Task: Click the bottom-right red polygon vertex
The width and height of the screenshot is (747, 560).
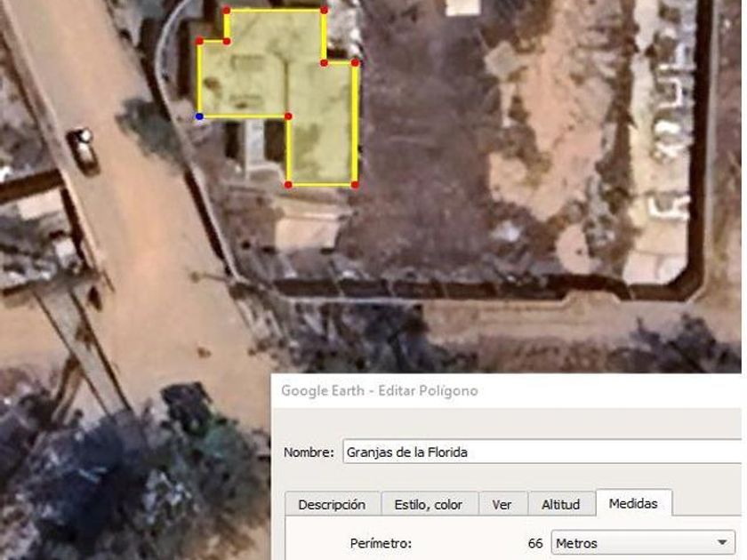Action: (355, 185)
